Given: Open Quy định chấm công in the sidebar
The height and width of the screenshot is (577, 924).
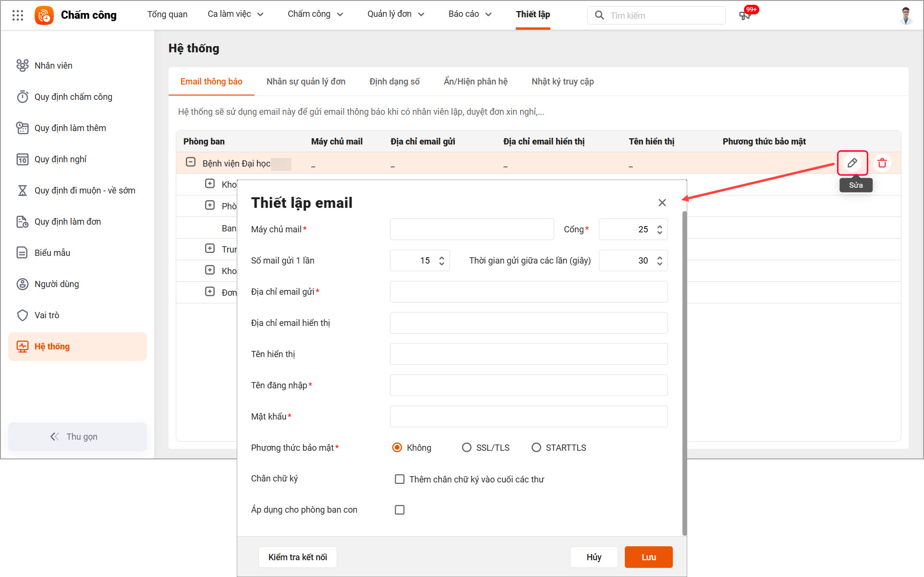Looking at the screenshot, I should coord(73,97).
